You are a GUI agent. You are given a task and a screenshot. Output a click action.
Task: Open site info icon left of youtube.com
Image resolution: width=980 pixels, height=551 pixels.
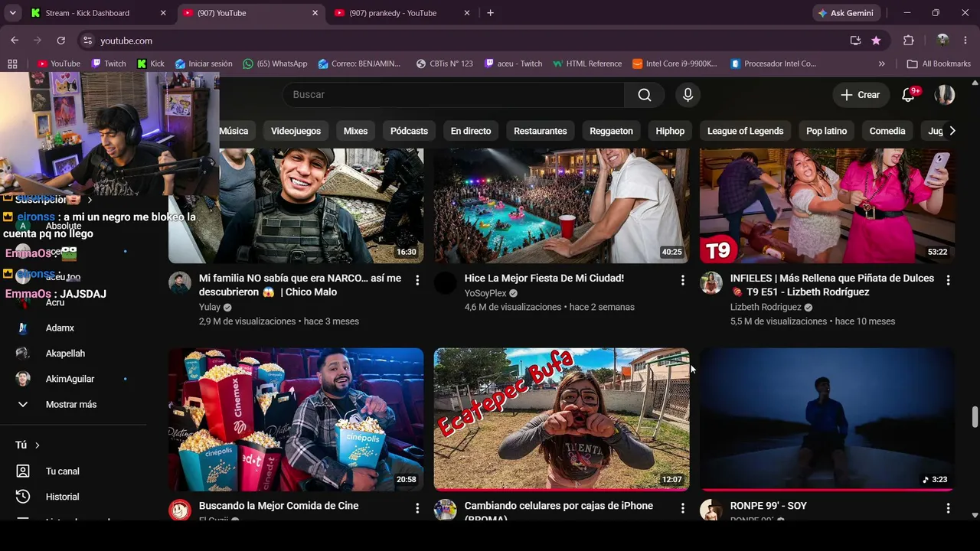click(x=87, y=41)
